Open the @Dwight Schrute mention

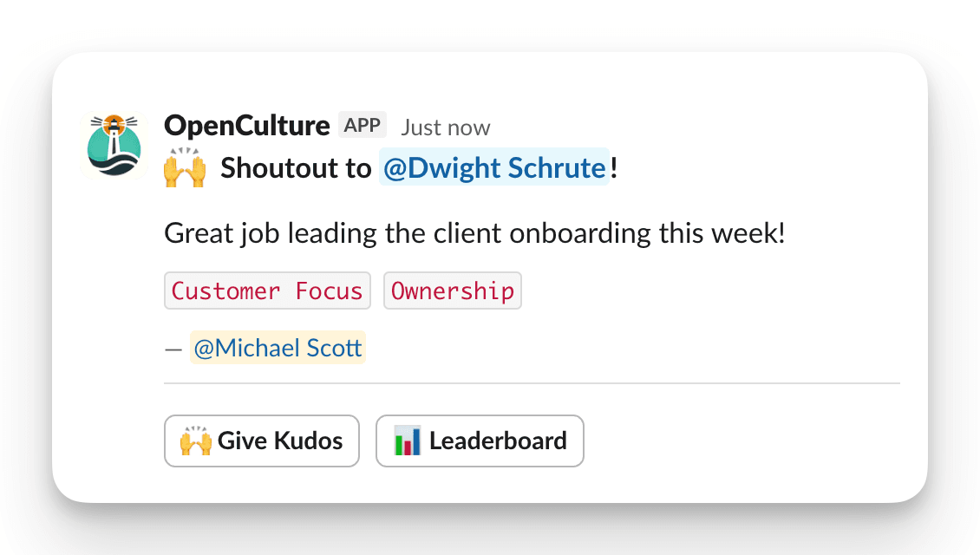pos(493,167)
